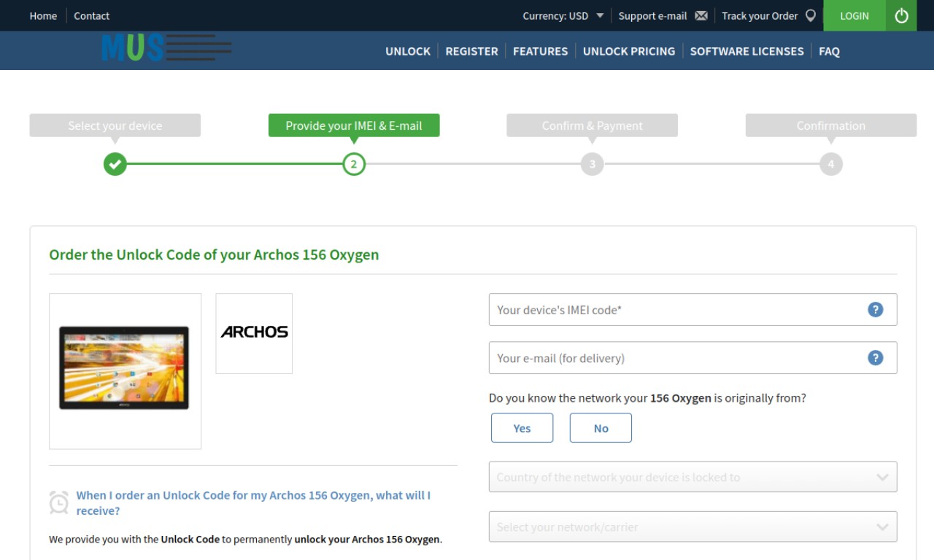Click the step 3 circle in the progress bar
The width and height of the screenshot is (934, 560).
click(x=593, y=164)
